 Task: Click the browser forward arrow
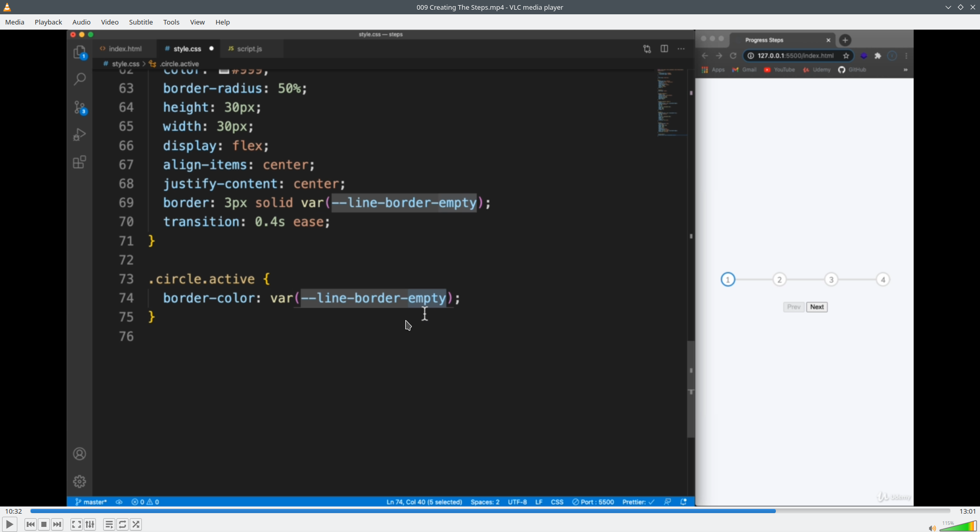[719, 56]
